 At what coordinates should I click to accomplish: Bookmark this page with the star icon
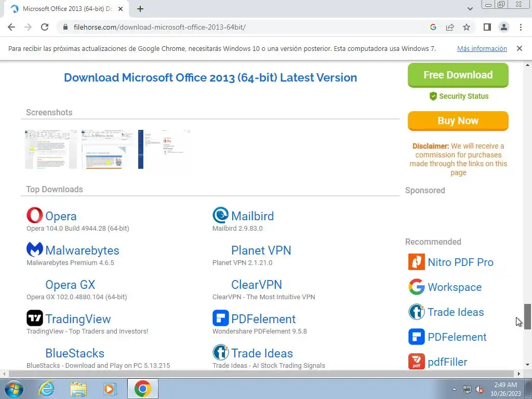[x=467, y=27]
